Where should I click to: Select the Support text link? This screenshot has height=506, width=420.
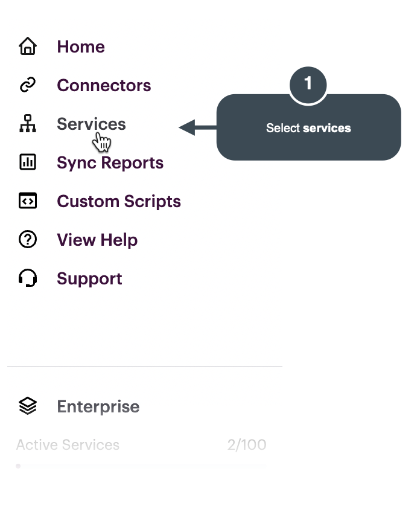click(x=89, y=278)
